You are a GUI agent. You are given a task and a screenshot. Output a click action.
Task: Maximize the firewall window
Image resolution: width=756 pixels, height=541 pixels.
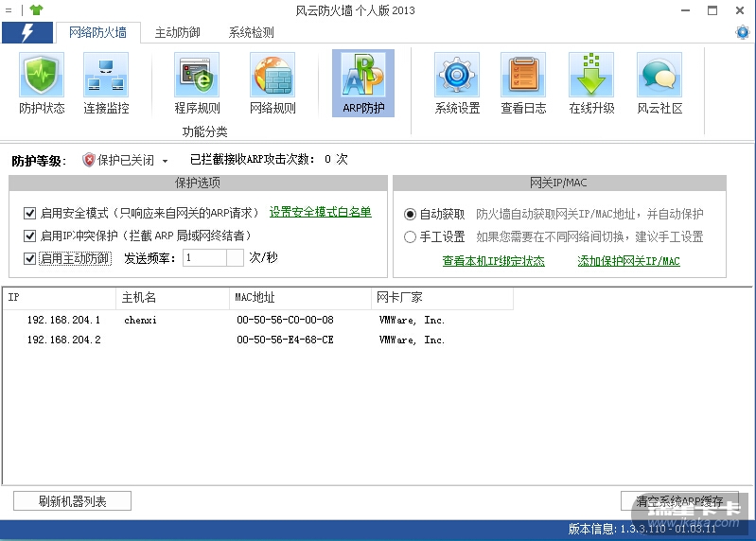[x=712, y=10]
